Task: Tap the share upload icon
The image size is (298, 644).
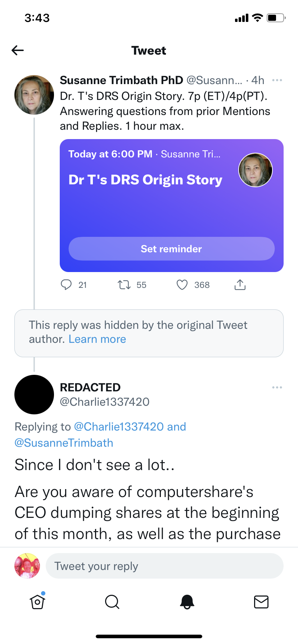Action: point(240,285)
